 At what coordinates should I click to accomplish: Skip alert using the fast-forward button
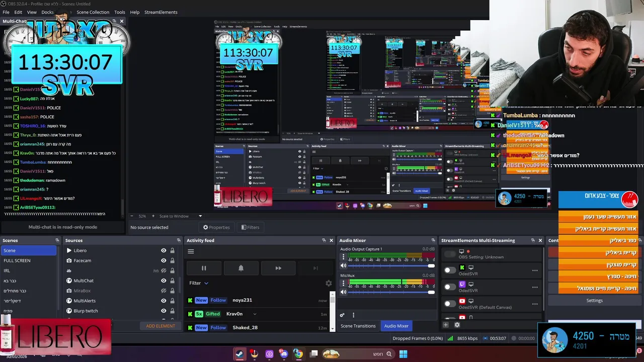point(278,268)
